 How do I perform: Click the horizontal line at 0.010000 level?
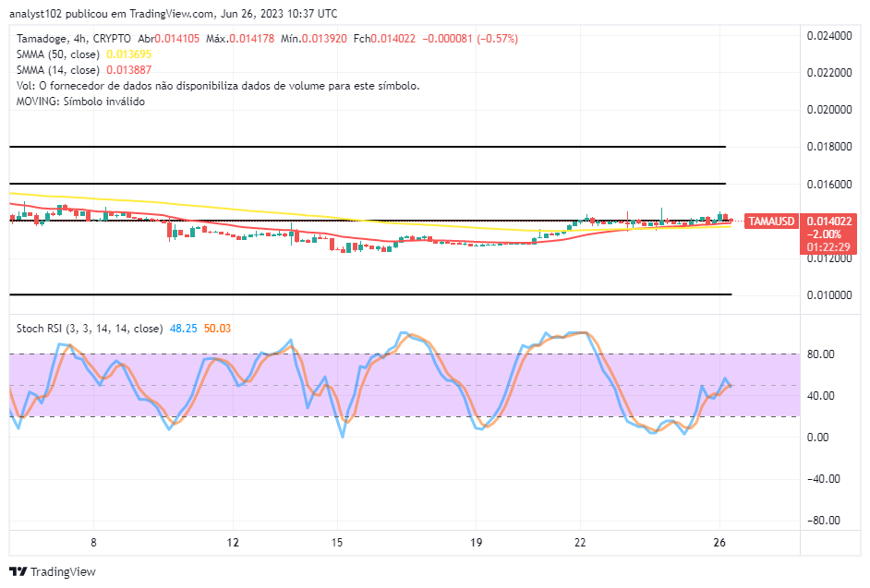[x=370, y=294]
